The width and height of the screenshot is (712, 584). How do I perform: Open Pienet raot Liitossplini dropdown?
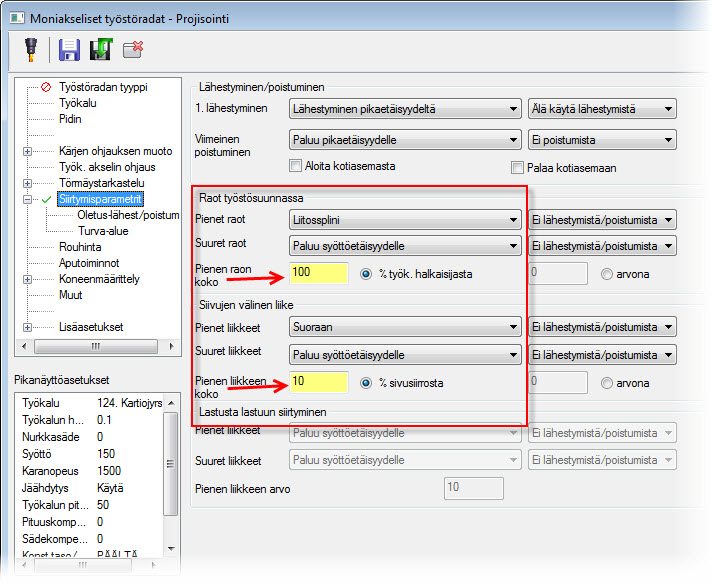pos(405,220)
